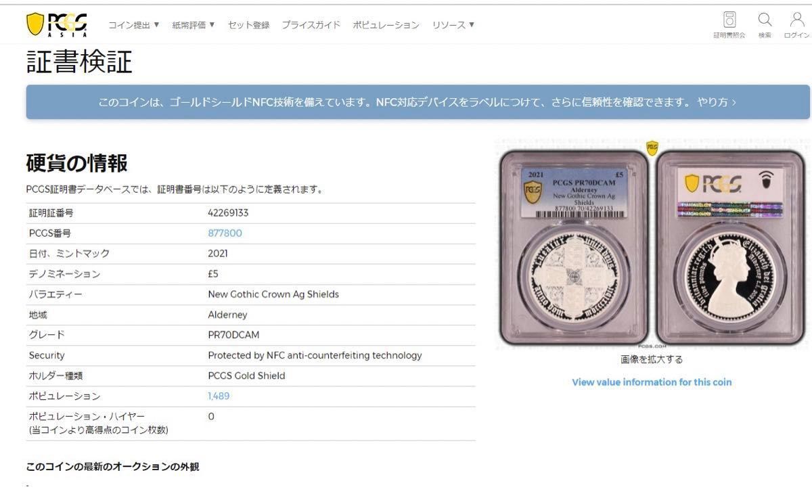The width and height of the screenshot is (812, 504).
Task: Open the ポピュレーション menu item
Action: click(386, 25)
